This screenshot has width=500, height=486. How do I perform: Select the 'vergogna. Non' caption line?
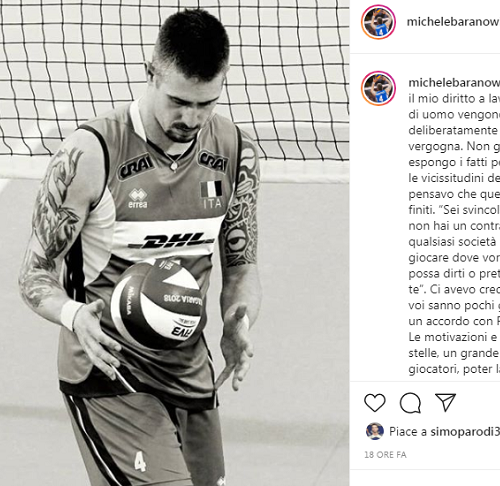pyautogui.click(x=454, y=146)
